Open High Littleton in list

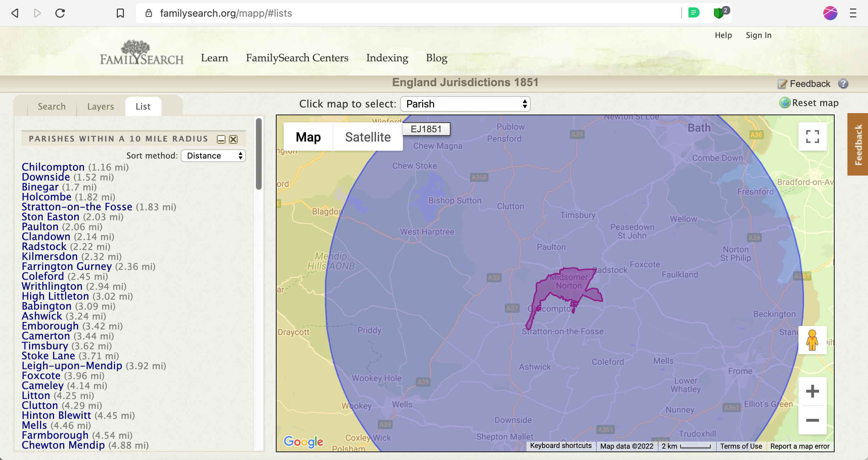pyautogui.click(x=55, y=296)
